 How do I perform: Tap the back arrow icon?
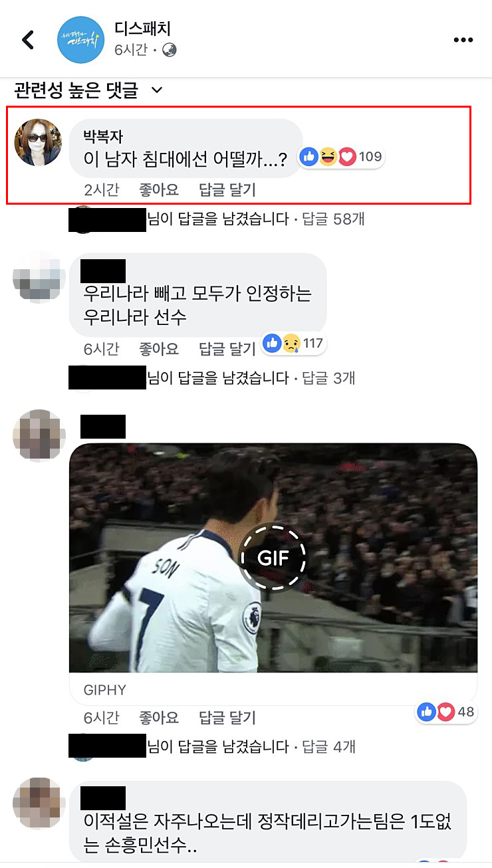[x=27, y=40]
